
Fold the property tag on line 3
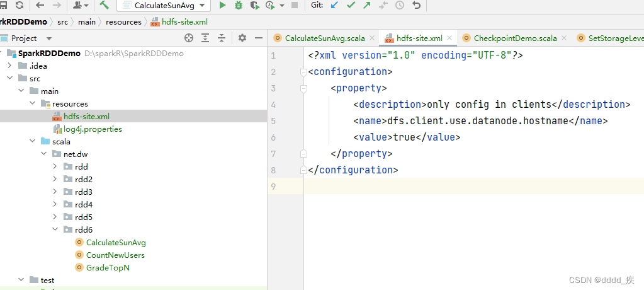coord(303,88)
